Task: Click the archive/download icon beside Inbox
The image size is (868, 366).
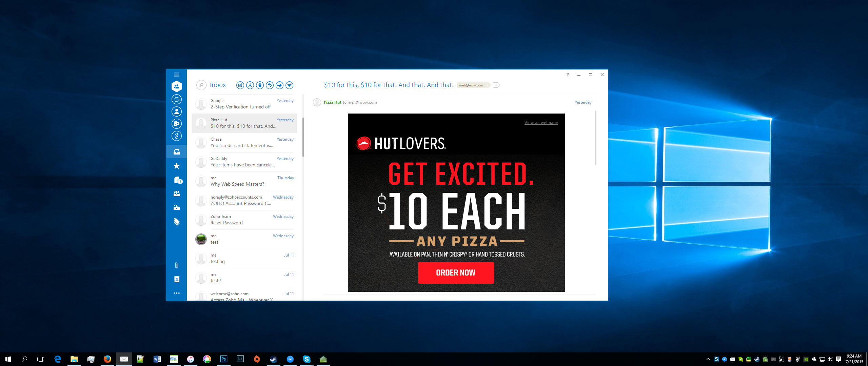Action: coord(250,85)
